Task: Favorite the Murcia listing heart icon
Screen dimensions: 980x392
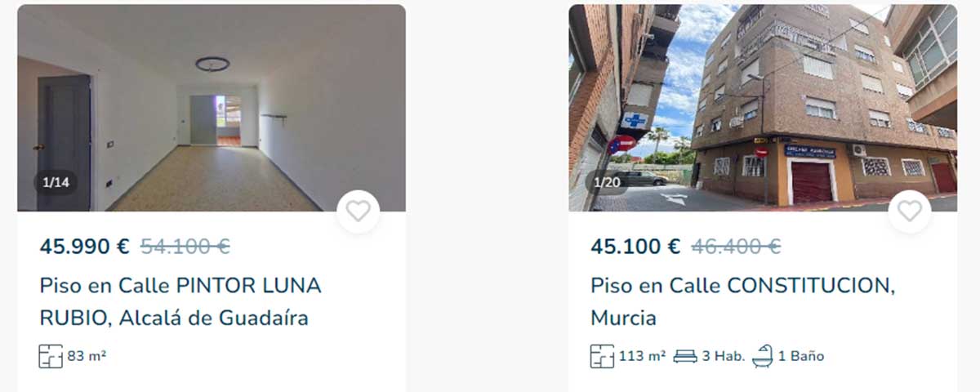Action: [x=909, y=212]
